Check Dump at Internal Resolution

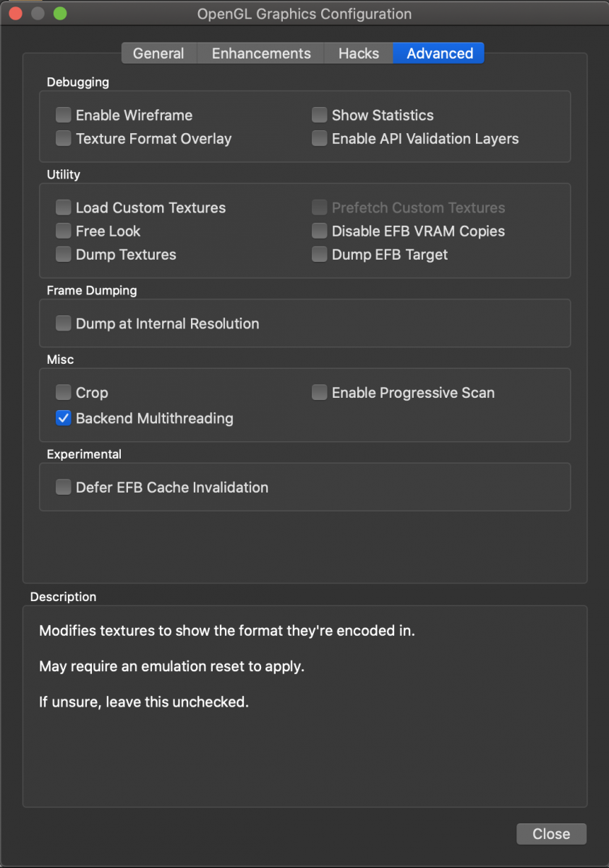point(64,323)
